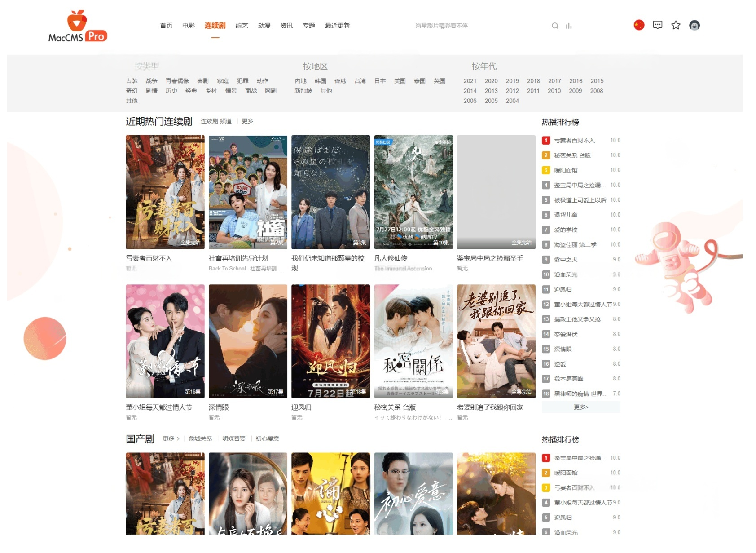Open the 专题 navigation item
This screenshot has width=756, height=553.
309,26
